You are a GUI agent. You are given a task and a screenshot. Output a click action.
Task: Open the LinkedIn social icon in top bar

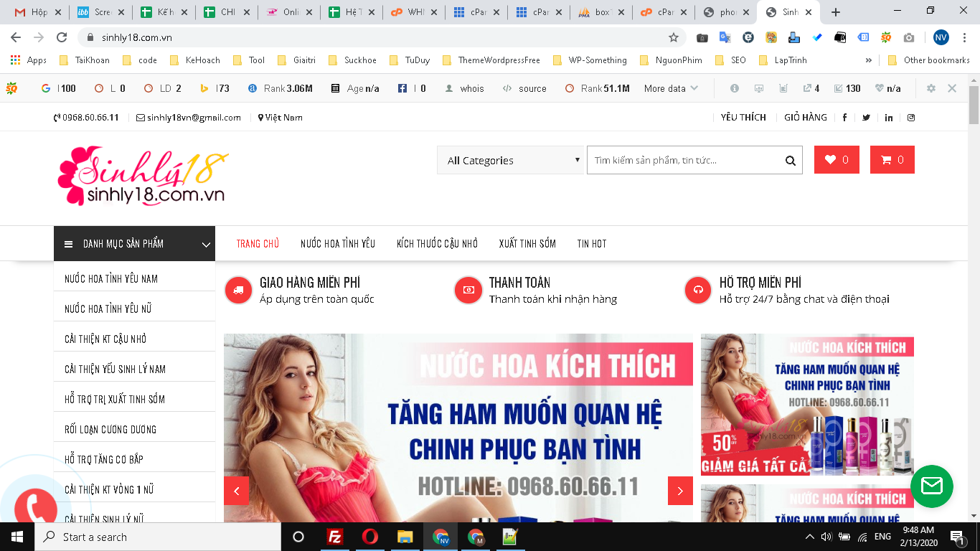coord(889,118)
